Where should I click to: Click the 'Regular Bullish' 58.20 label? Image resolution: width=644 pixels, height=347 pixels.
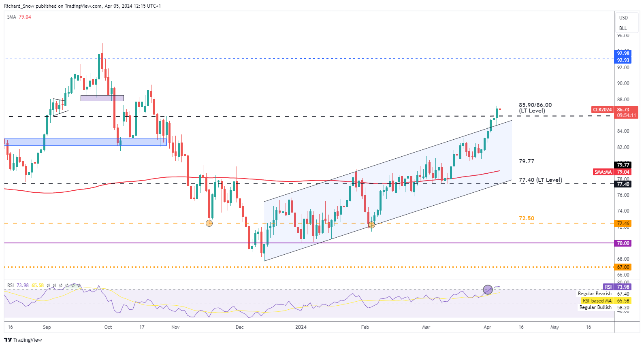tap(604, 307)
